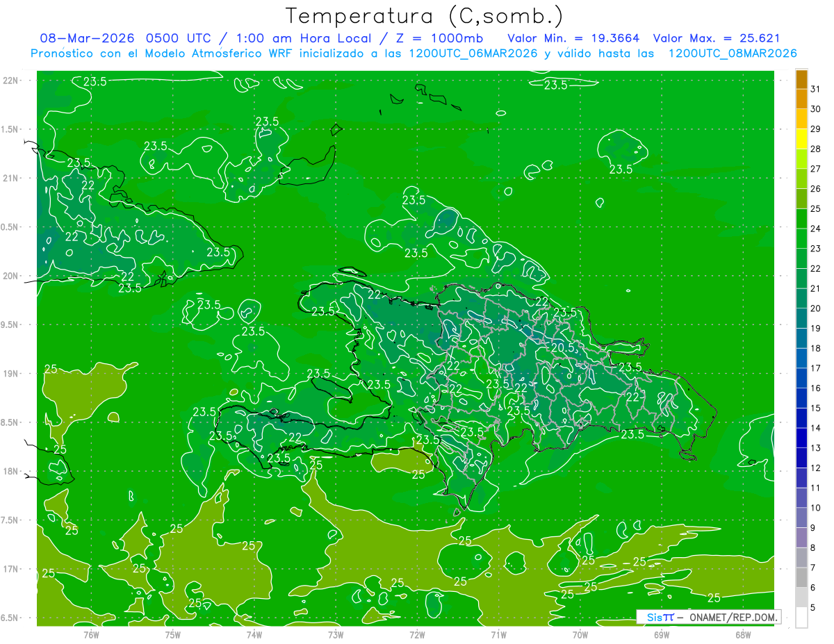Screen dimensions: 834x644
Task: Click the 'Temperatura (C,somb.)' chart title
Action: pos(425,16)
